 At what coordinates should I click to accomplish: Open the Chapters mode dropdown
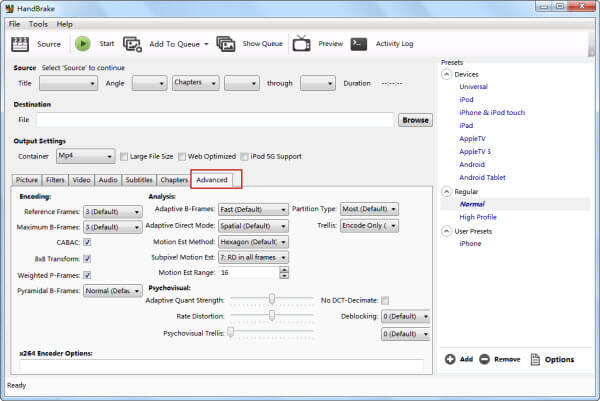[x=196, y=83]
